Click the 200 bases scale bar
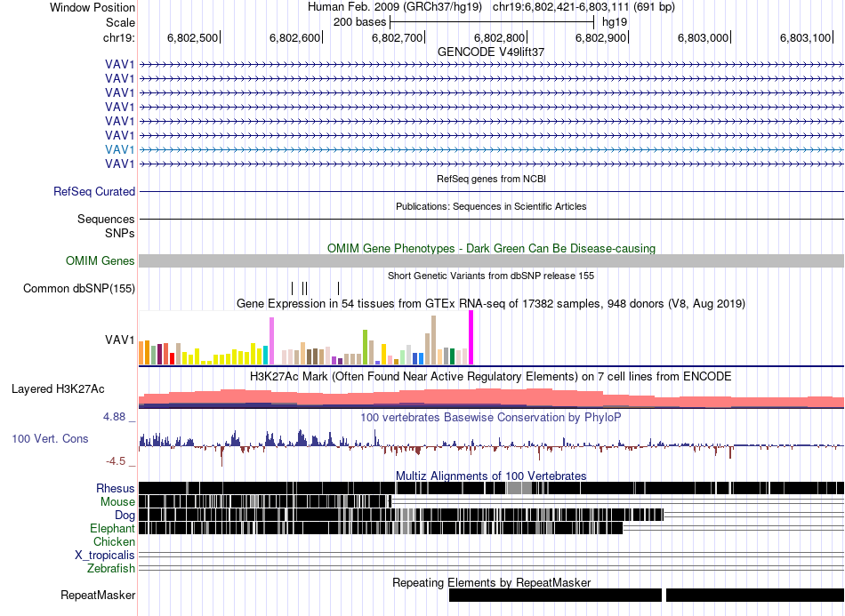845x616 pixels. (x=492, y=22)
